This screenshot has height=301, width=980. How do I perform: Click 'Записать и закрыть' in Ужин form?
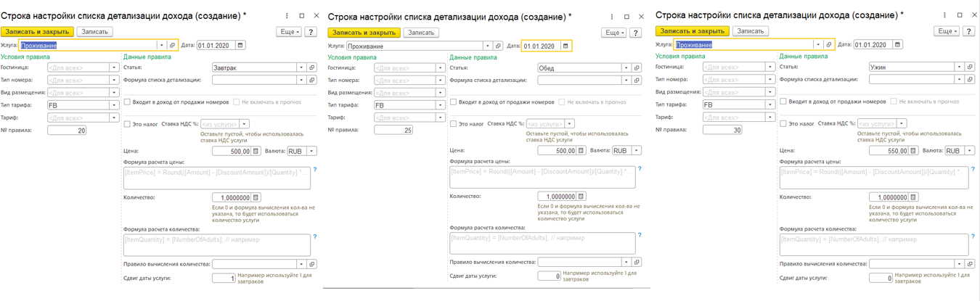[x=692, y=31]
